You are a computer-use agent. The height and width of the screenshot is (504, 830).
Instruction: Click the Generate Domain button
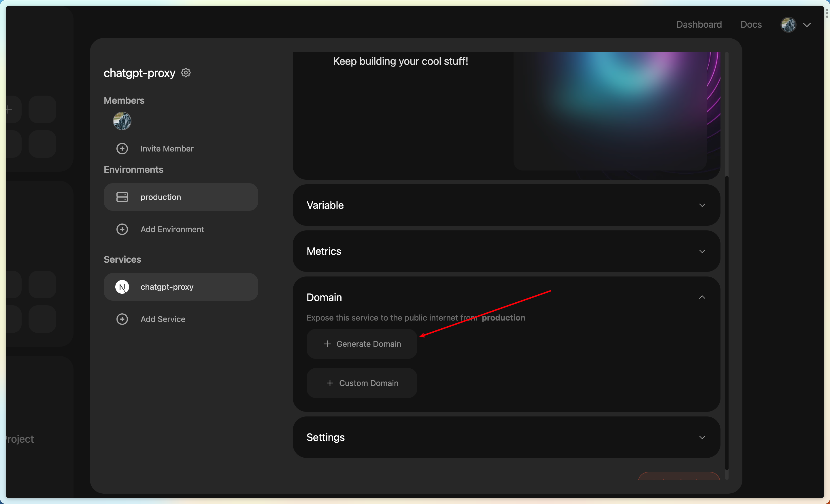(362, 344)
